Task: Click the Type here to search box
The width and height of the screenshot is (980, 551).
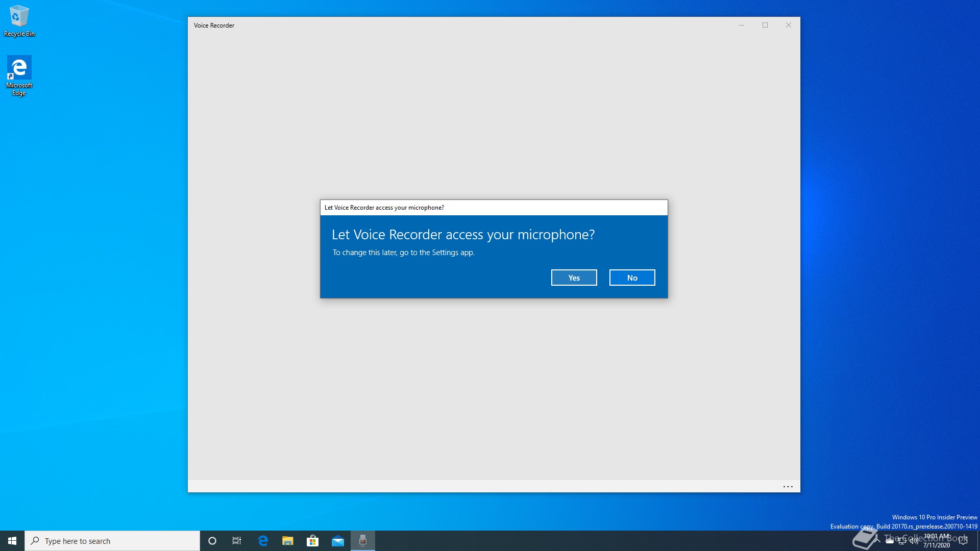Action: tap(112, 541)
